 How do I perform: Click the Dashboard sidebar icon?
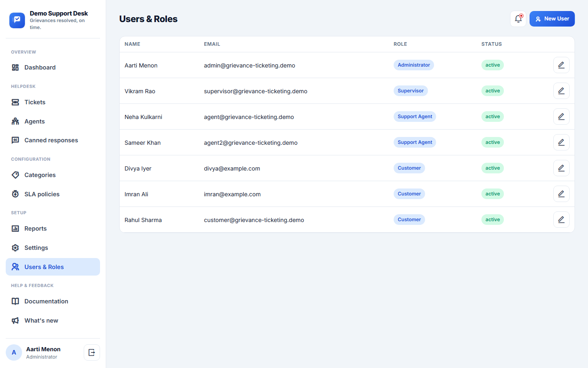click(16, 67)
